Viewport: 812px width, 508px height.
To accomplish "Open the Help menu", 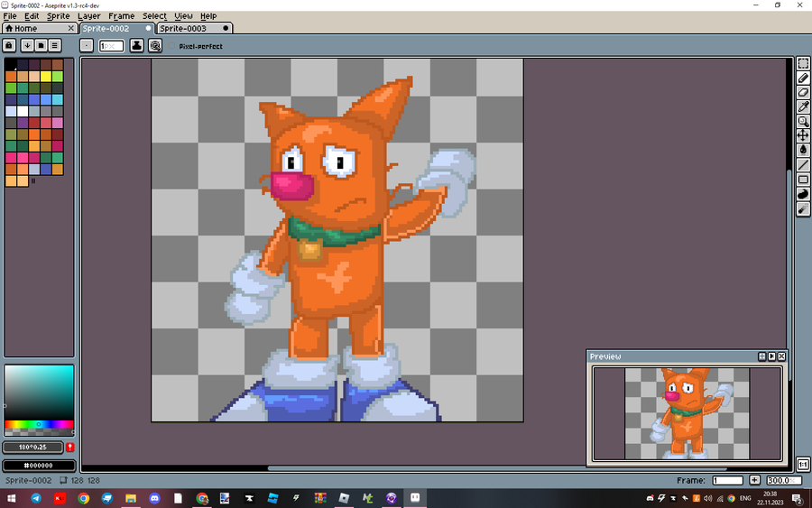I will [208, 16].
